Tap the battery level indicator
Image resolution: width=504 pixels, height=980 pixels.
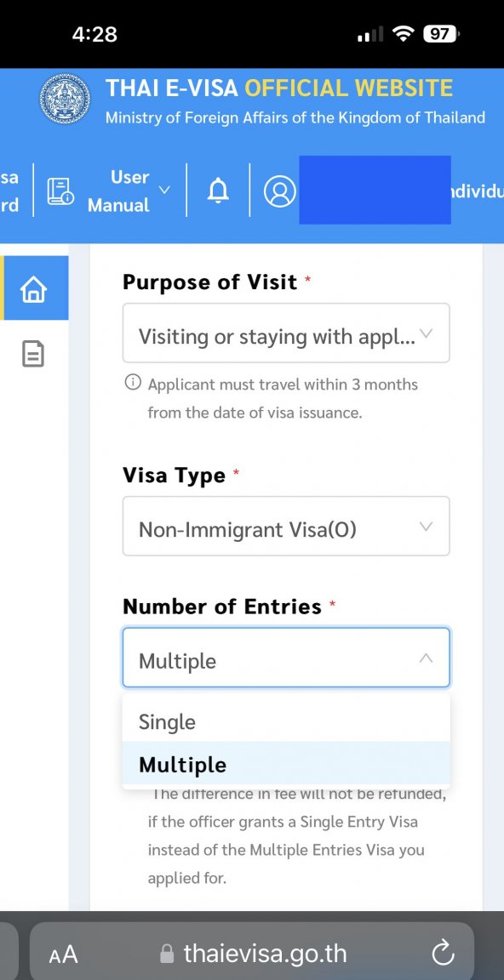click(x=442, y=34)
